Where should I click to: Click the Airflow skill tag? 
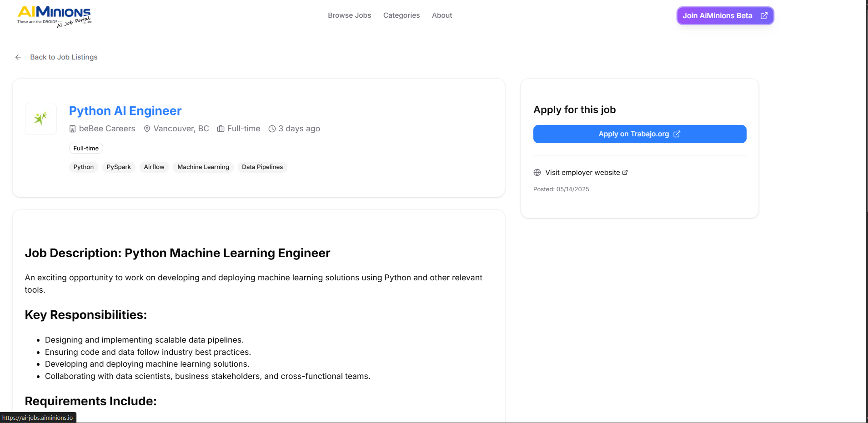click(154, 167)
